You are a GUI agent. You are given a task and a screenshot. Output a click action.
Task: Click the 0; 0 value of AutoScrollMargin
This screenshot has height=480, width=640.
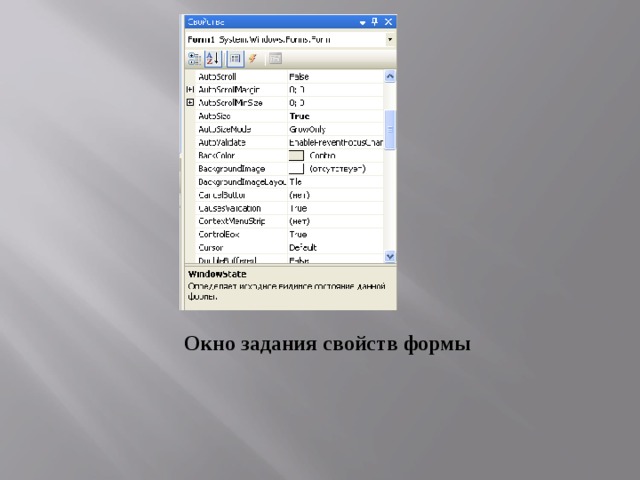click(297, 89)
